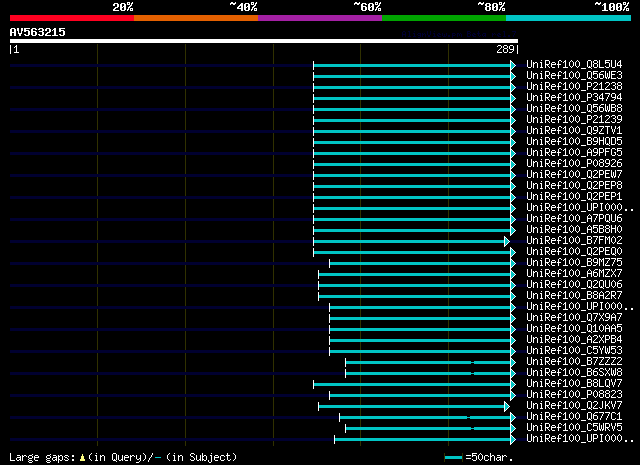
Task: Select the UniRef100_P08823 label
Action: pos(574,395)
